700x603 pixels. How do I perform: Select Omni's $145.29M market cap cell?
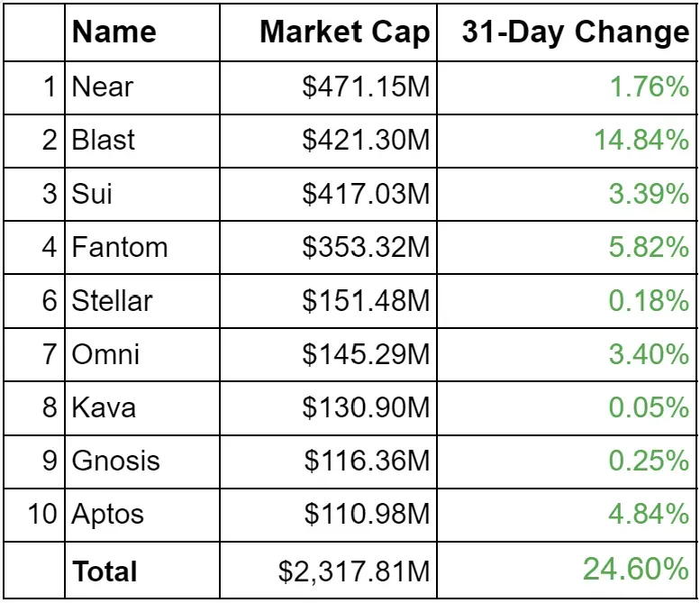[366, 353]
